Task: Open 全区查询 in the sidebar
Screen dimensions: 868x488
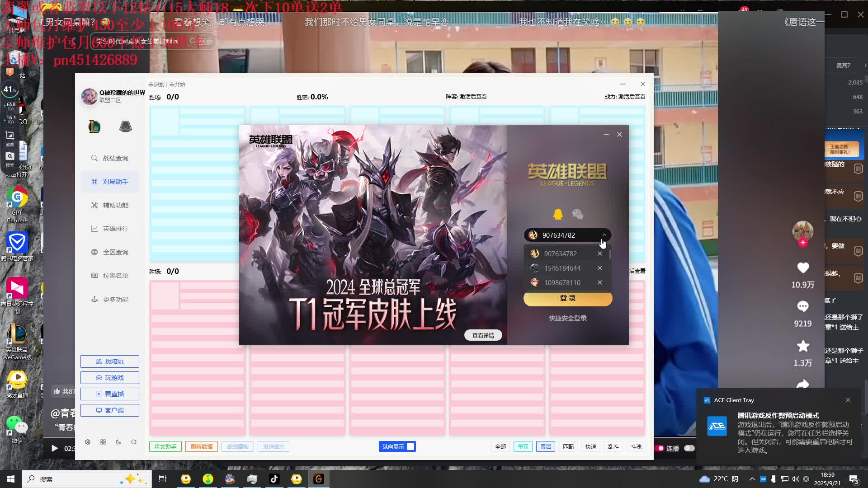Action: (110, 252)
